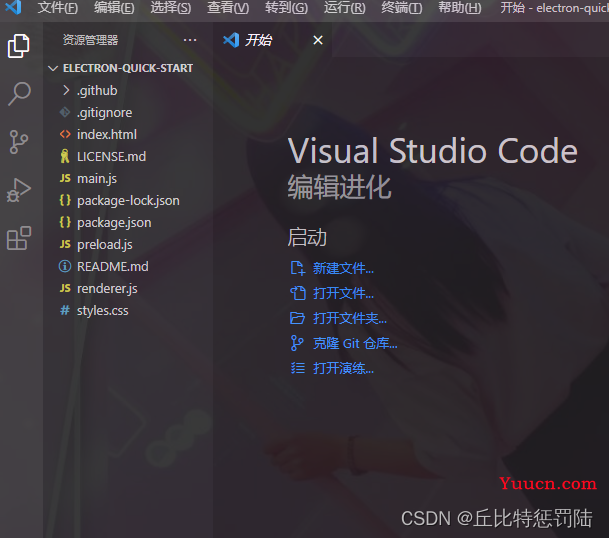Click the info icon of README.md
This screenshot has width=609, height=538.
pos(65,266)
